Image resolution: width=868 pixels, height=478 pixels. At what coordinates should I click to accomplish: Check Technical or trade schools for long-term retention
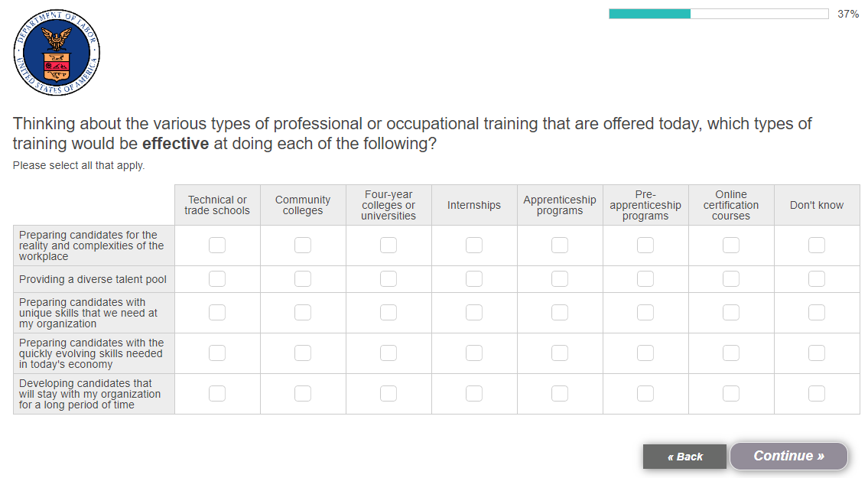coord(217,394)
